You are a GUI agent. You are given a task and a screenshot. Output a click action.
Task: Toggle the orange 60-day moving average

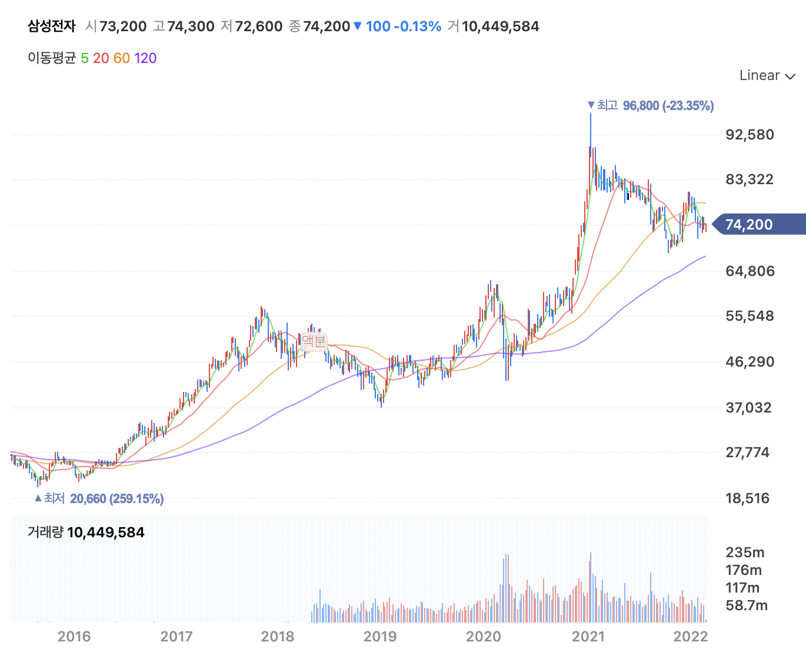(122, 58)
